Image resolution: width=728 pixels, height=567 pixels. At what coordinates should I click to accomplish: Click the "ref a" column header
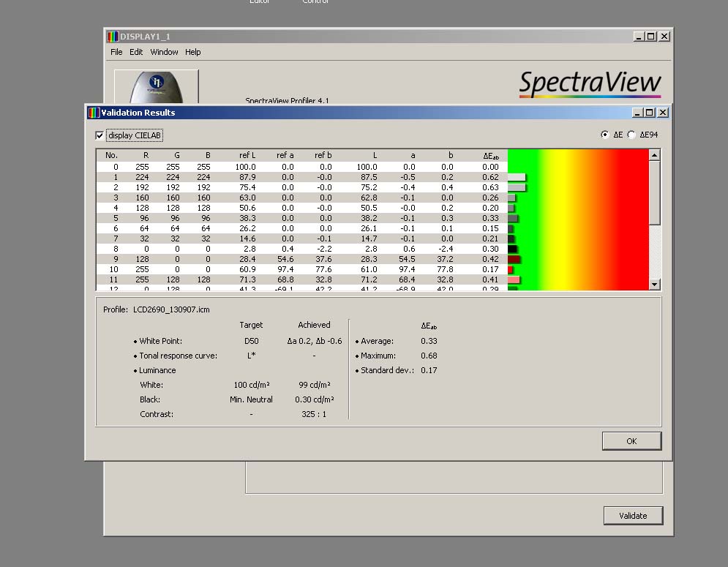(285, 155)
